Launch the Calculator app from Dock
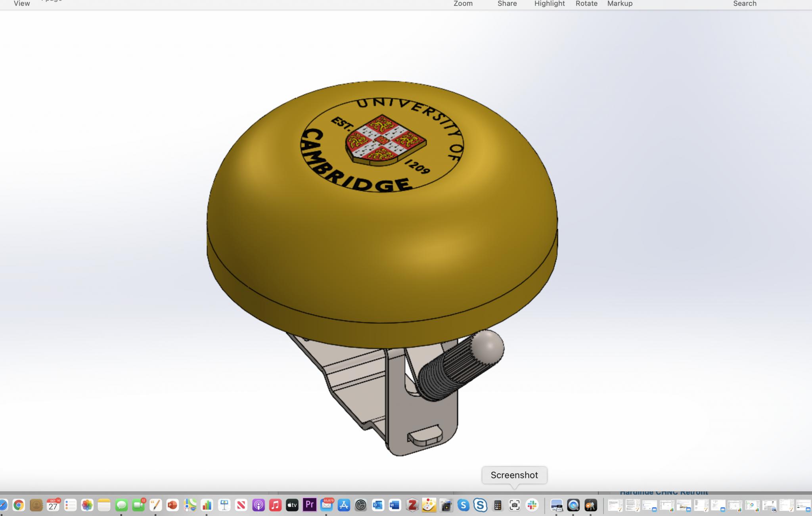This screenshot has width=812, height=516. coord(498,505)
